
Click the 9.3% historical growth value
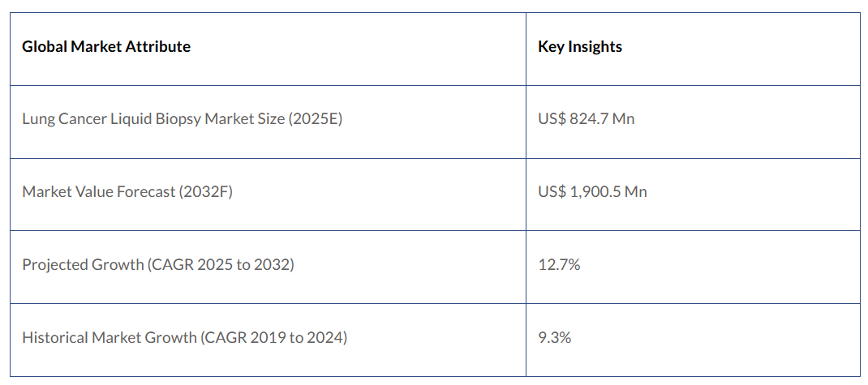pyautogui.click(x=555, y=338)
